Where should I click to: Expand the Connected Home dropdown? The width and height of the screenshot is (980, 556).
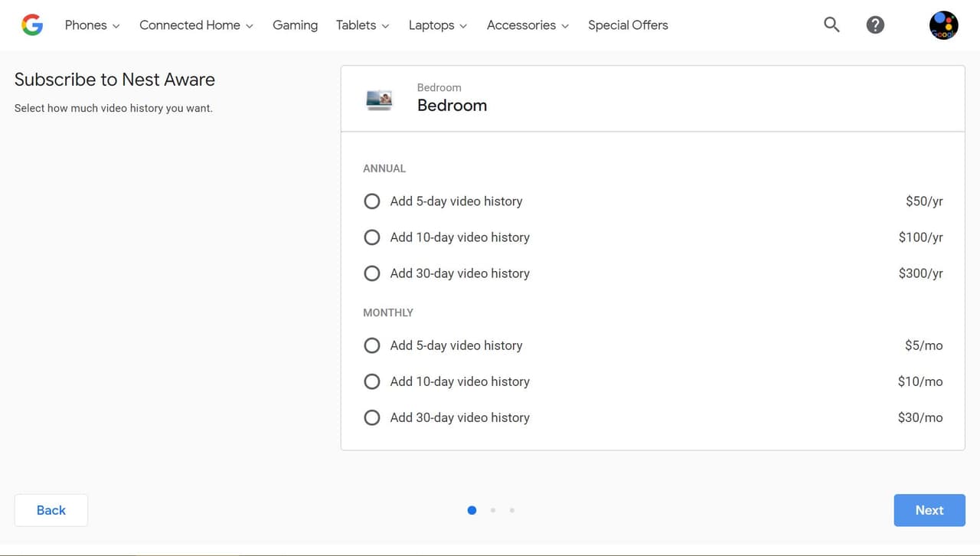click(196, 25)
